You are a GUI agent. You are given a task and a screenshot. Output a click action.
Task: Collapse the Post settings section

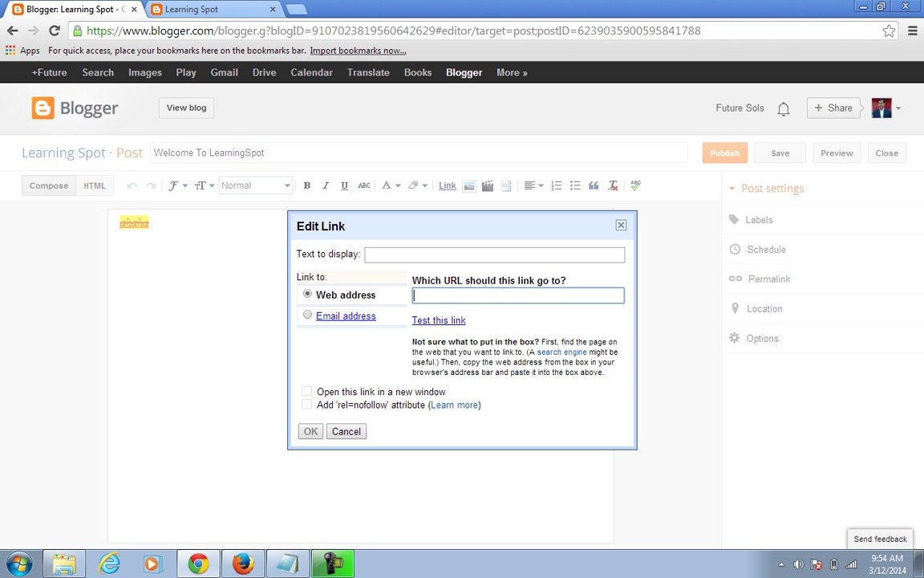click(766, 189)
